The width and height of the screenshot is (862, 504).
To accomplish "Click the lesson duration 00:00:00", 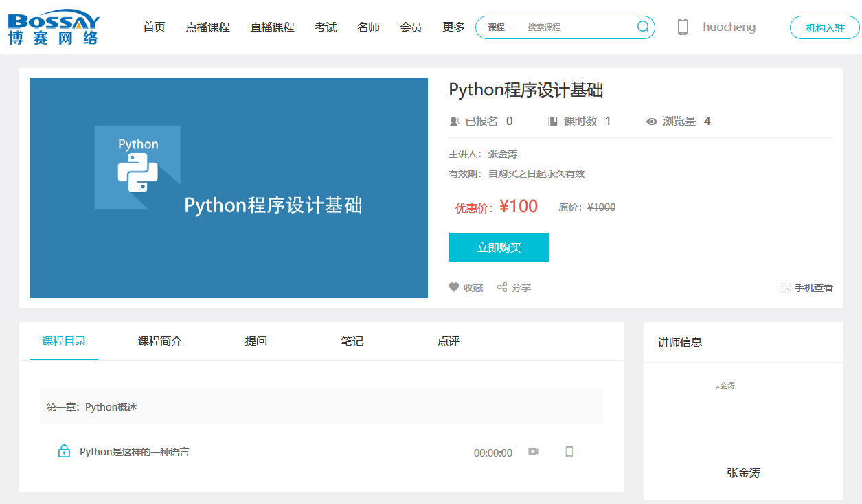I will click(x=493, y=453).
